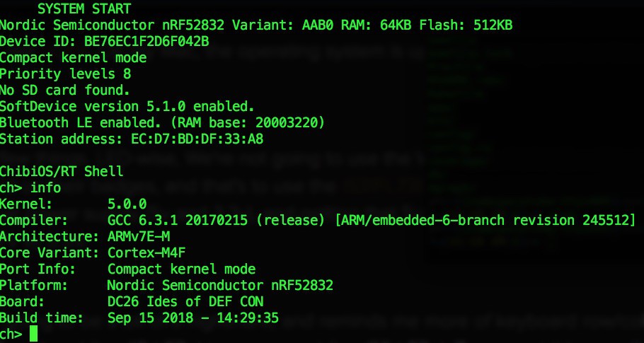Image resolution: width=644 pixels, height=343 pixels.
Task: Click the Platform 'Nordic Semiconductor nRF52832' value
Action: coord(220,285)
